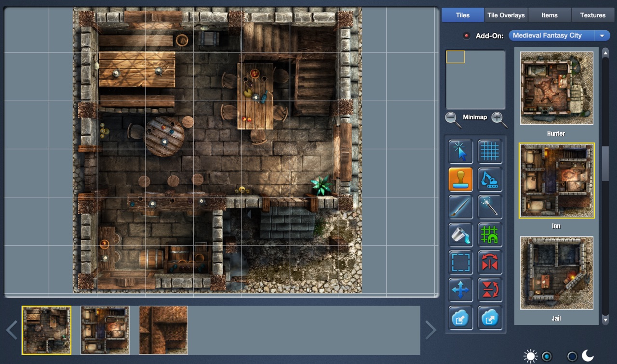Choose the magic wand tool
The width and height of the screenshot is (617, 364).
click(490, 207)
